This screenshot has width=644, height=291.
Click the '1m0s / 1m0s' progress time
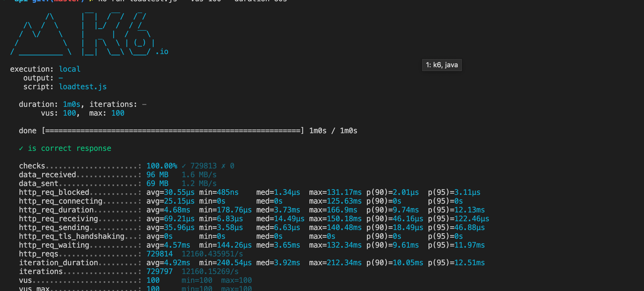point(333,131)
